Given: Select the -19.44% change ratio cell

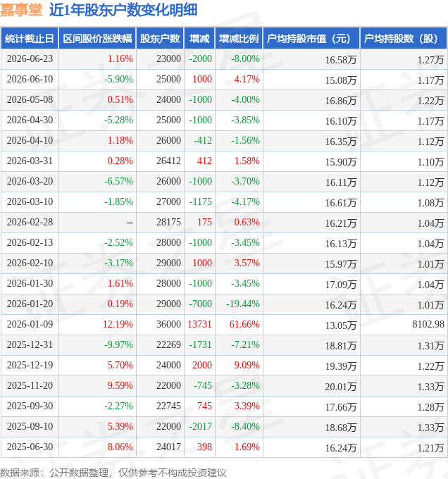Looking at the screenshot, I should (243, 304).
